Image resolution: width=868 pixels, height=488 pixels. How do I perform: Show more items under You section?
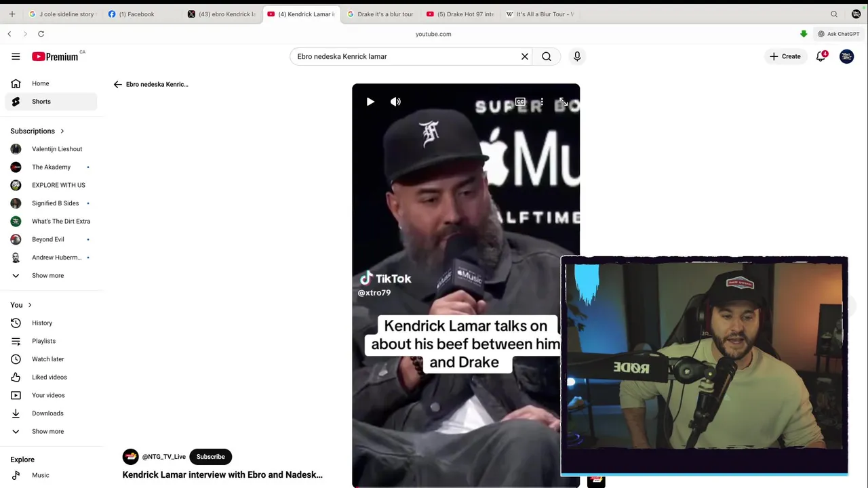(52, 431)
